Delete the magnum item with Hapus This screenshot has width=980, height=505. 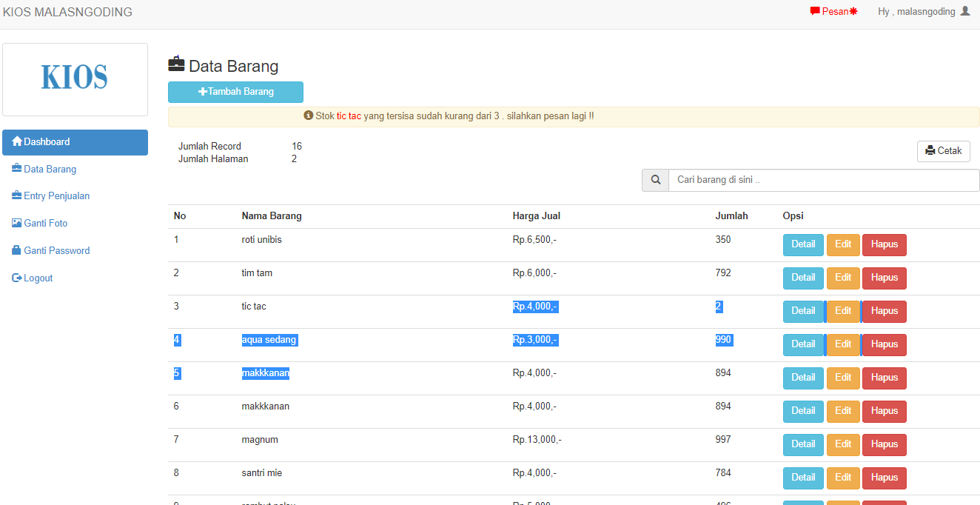[884, 444]
